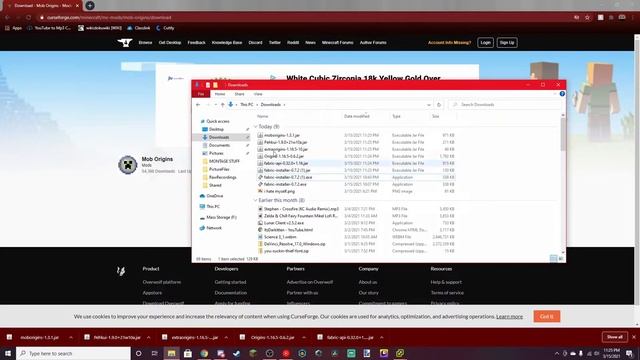This screenshot has width=640, height=360.
Task: Bookmark this page with star icon
Action: 587,18
